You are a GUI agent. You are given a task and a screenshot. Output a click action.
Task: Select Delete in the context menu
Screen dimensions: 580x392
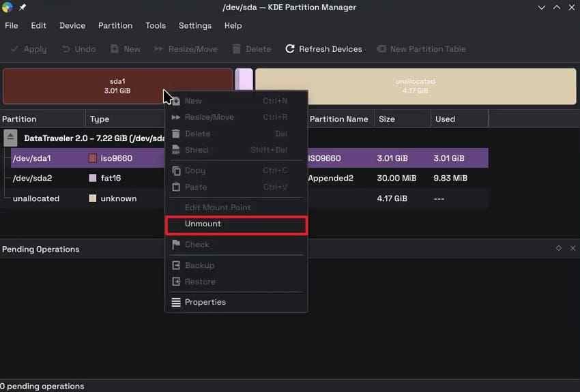coord(236,134)
